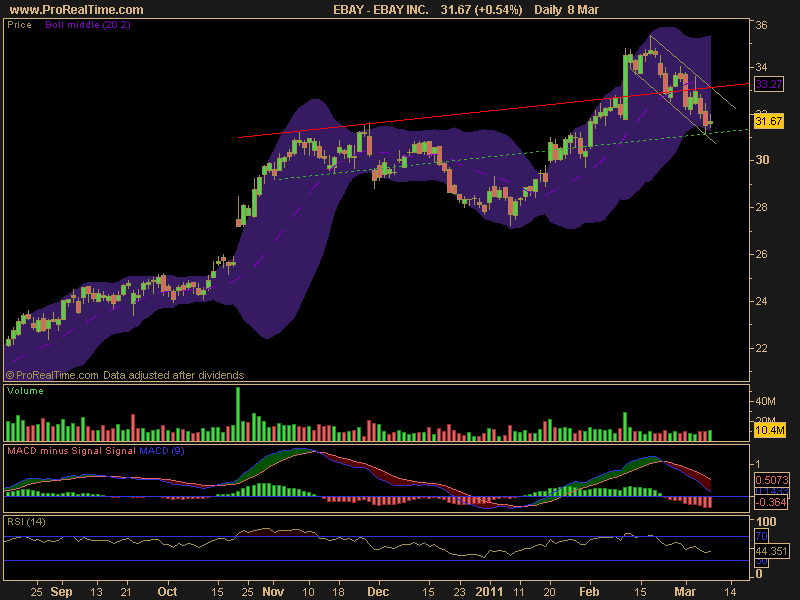Click the 28 price axis label

click(761, 207)
